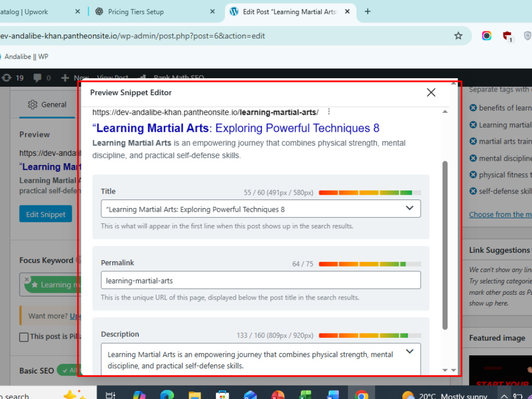Screen dimensions: 532x399
Task: Remove the 'martial arts train' tag
Action: tap(473, 141)
